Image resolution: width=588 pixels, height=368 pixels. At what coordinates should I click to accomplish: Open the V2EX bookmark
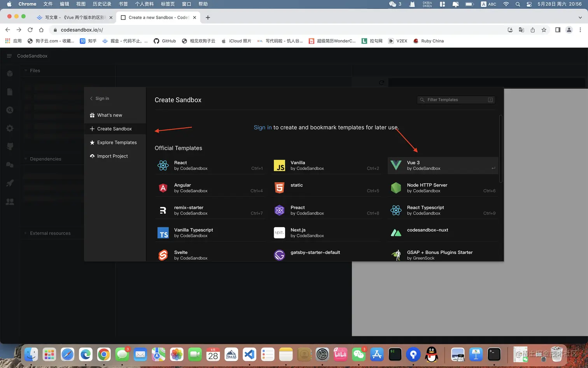pyautogui.click(x=398, y=41)
